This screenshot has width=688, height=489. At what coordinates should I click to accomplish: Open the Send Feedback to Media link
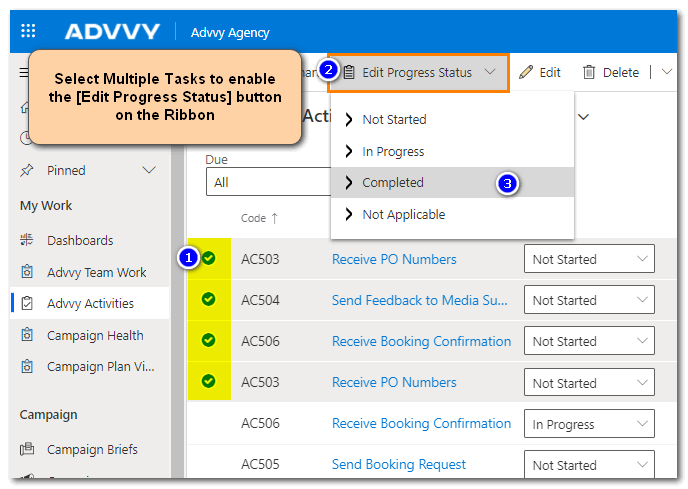(x=420, y=300)
